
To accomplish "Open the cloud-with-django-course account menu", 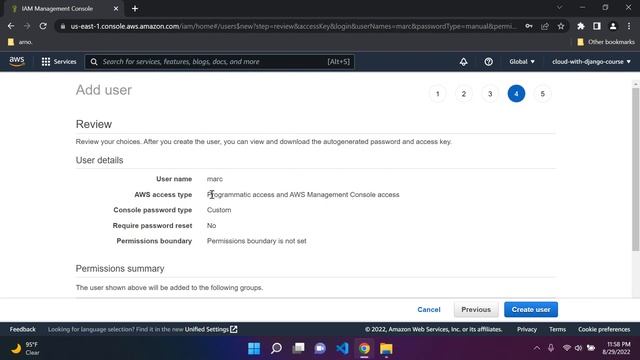I will coord(591,62).
